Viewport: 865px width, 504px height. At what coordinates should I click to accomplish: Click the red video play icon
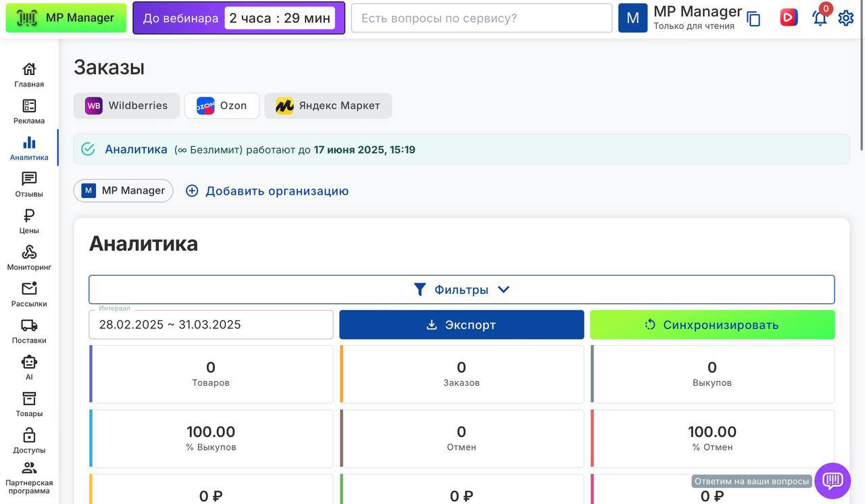pos(789,18)
